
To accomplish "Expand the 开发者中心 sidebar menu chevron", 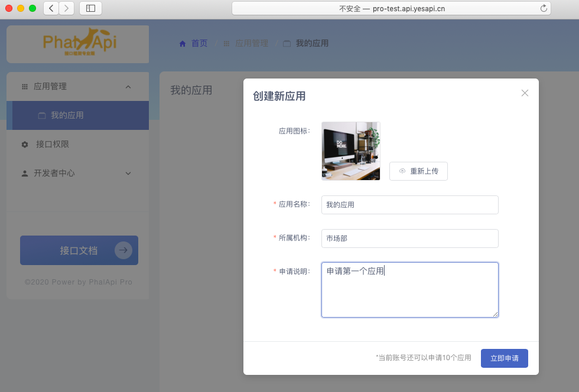I will click(x=128, y=174).
